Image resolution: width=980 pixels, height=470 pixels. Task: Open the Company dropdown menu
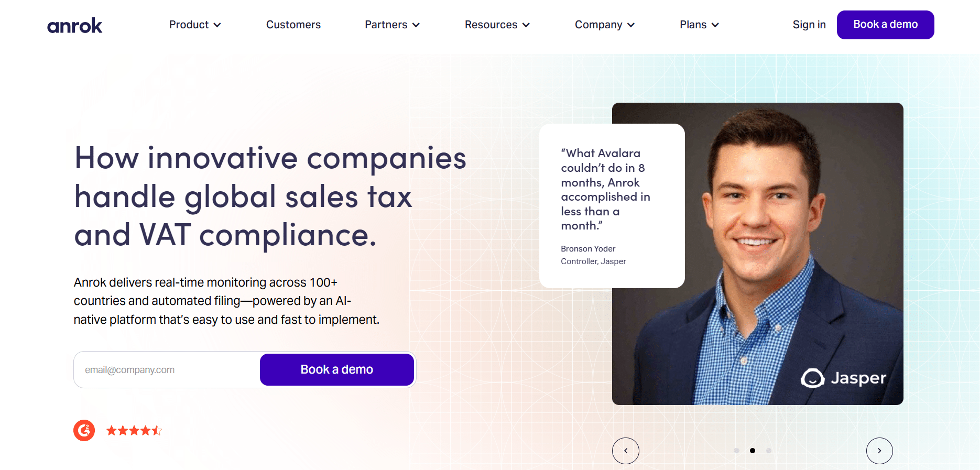[605, 25]
